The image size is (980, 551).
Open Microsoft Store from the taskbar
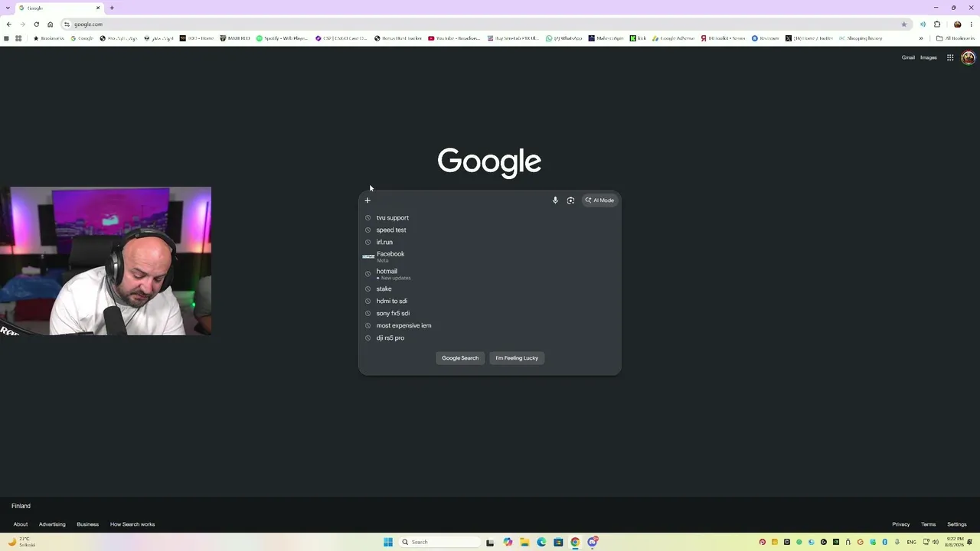tap(558, 542)
